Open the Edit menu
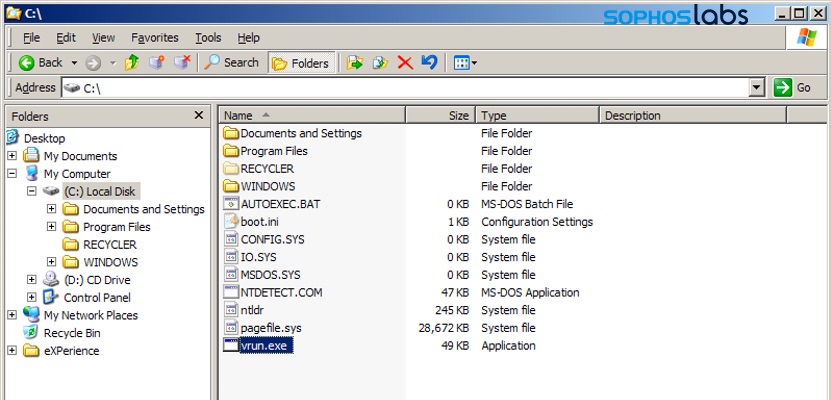 66,38
